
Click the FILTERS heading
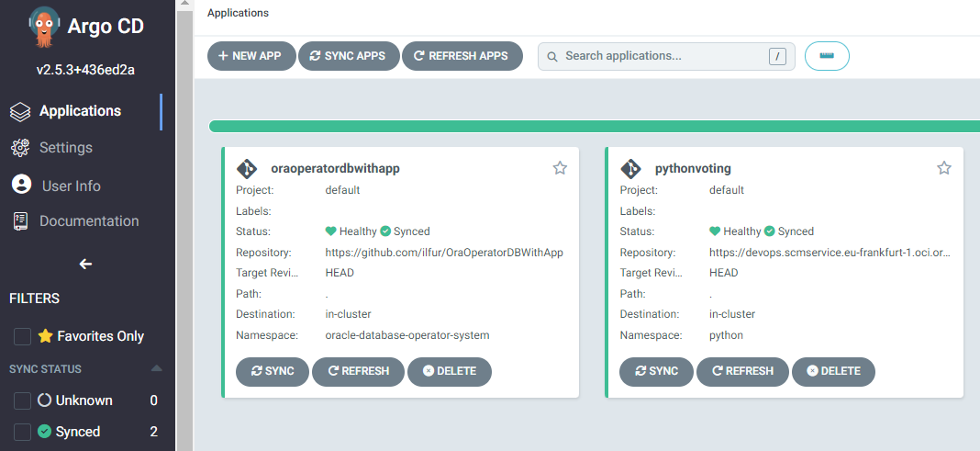point(34,299)
